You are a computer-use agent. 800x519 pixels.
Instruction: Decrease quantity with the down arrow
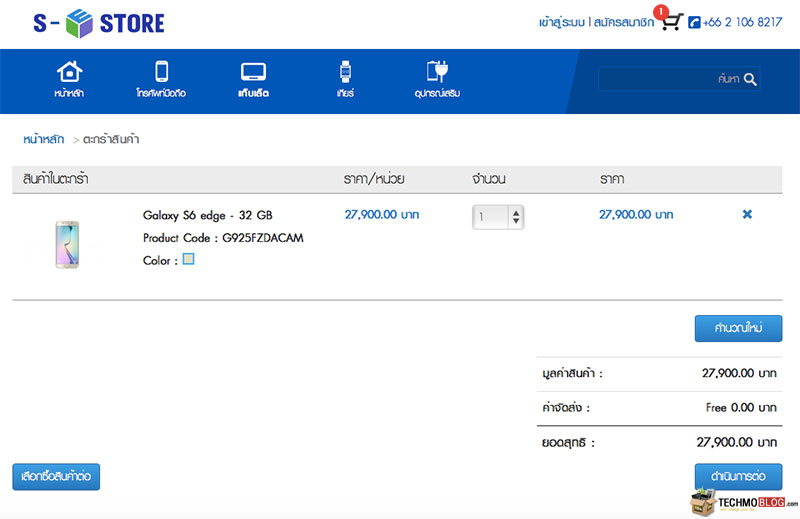516,221
